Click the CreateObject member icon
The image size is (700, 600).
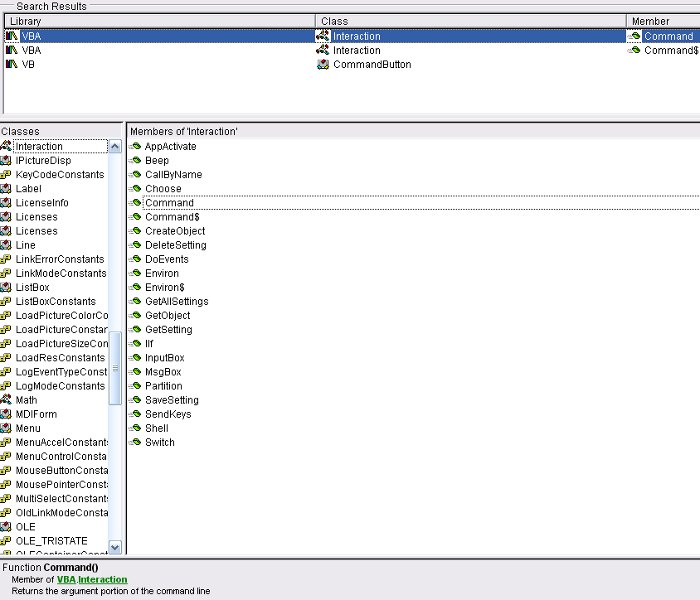[135, 231]
